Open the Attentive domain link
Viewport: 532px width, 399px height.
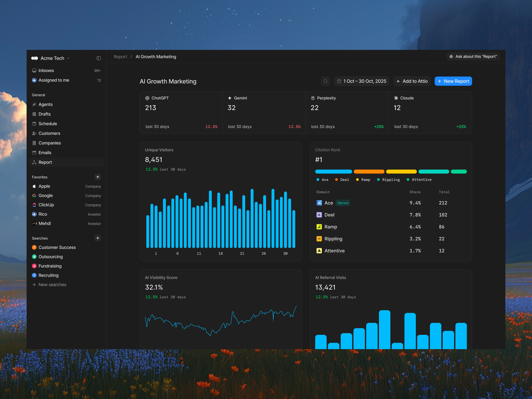tap(335, 251)
